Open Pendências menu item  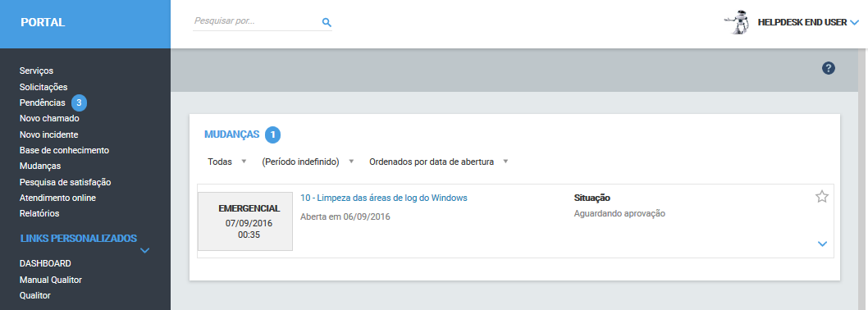tap(42, 103)
